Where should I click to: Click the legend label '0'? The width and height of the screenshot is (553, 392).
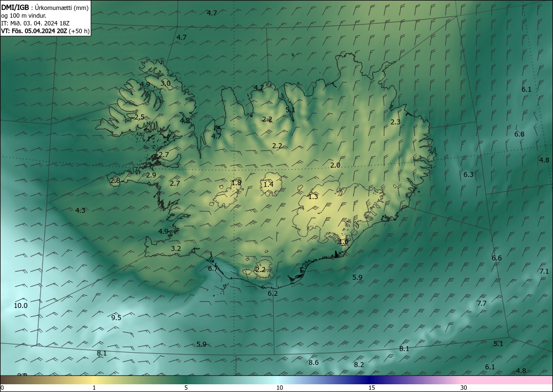[2, 388]
